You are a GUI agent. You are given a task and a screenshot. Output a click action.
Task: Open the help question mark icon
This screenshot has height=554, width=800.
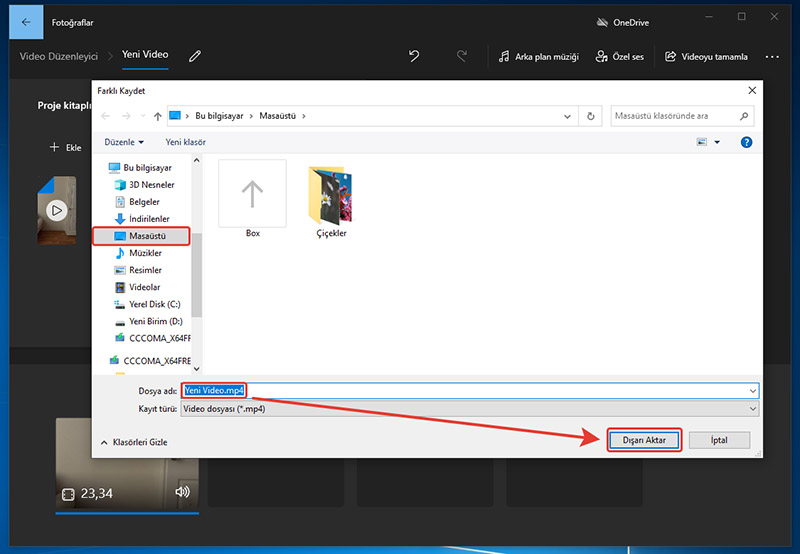click(x=746, y=143)
